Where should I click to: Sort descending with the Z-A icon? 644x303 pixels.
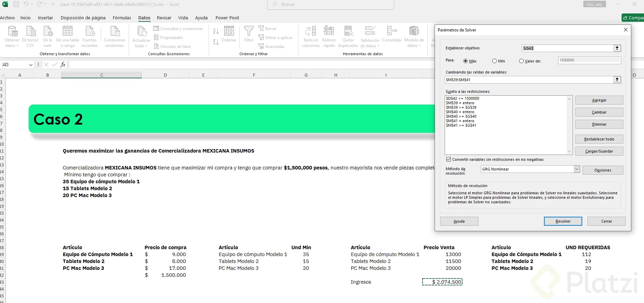click(x=216, y=42)
